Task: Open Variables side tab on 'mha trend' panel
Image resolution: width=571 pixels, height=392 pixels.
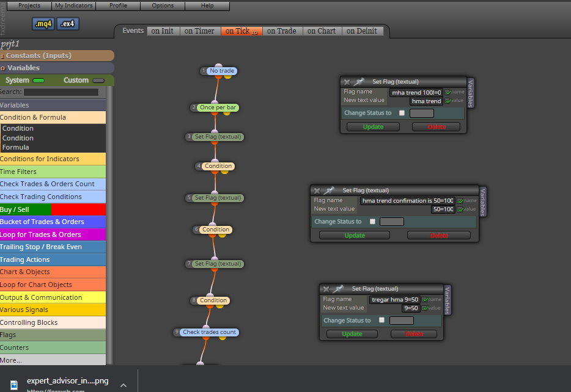Action: click(470, 93)
